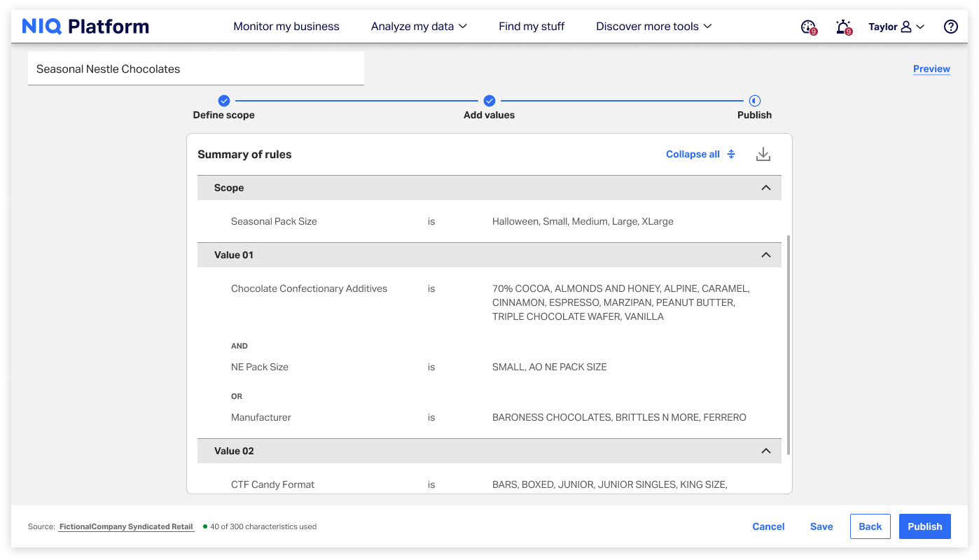Open the Taylor user account menu

(896, 27)
